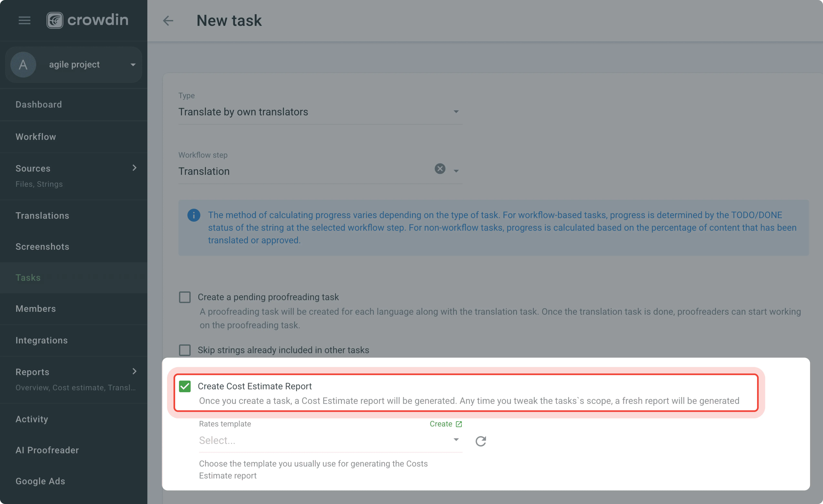Go back using the back arrow

point(168,21)
